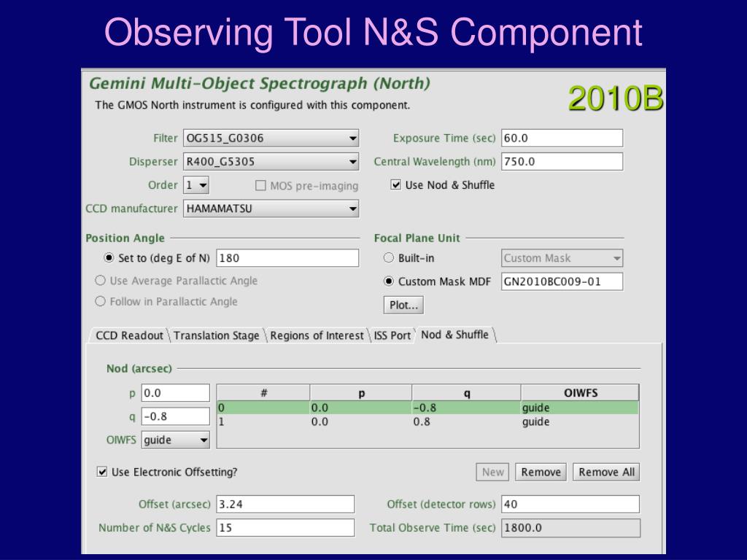Click the position angle field 180
The height and width of the screenshot is (560, 747).
[287, 258]
